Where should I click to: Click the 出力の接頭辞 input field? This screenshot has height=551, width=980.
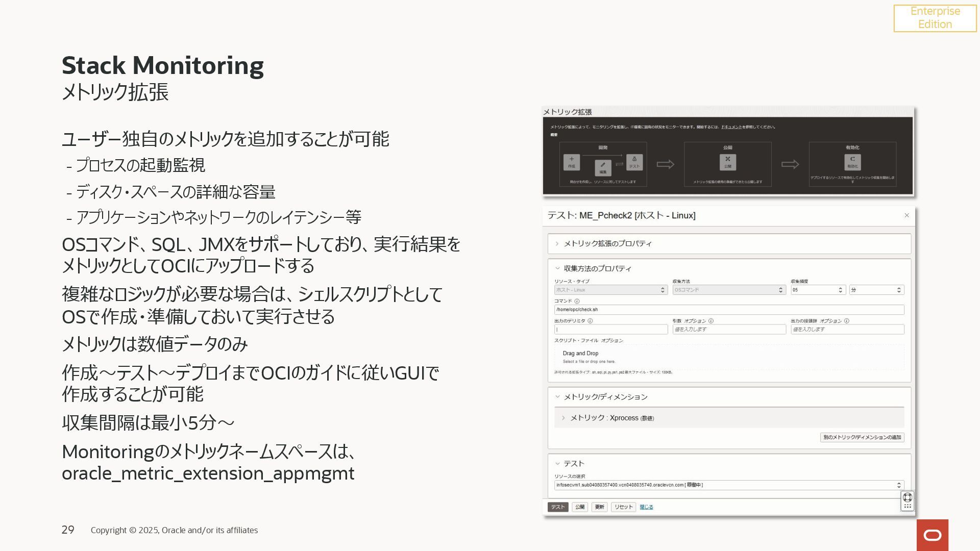pos(847,330)
